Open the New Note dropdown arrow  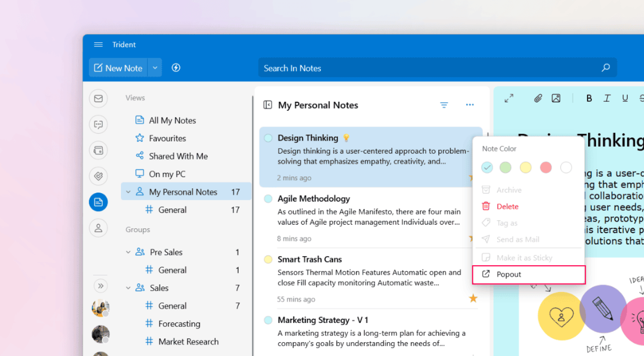tap(155, 68)
